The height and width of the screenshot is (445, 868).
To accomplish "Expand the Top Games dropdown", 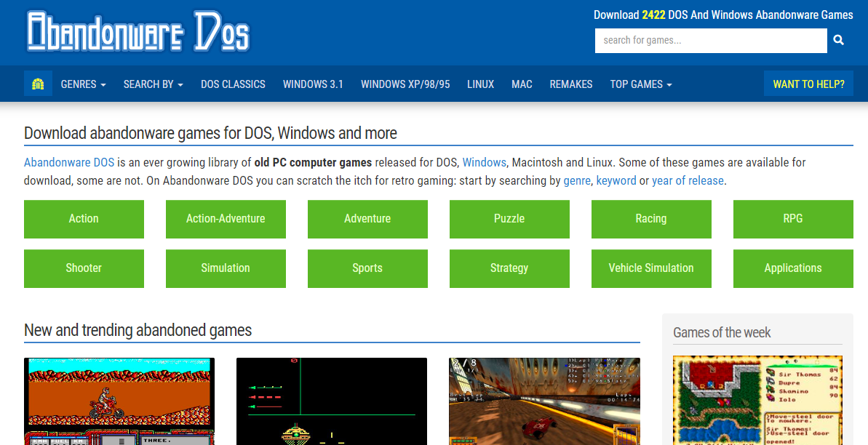I will (x=641, y=84).
